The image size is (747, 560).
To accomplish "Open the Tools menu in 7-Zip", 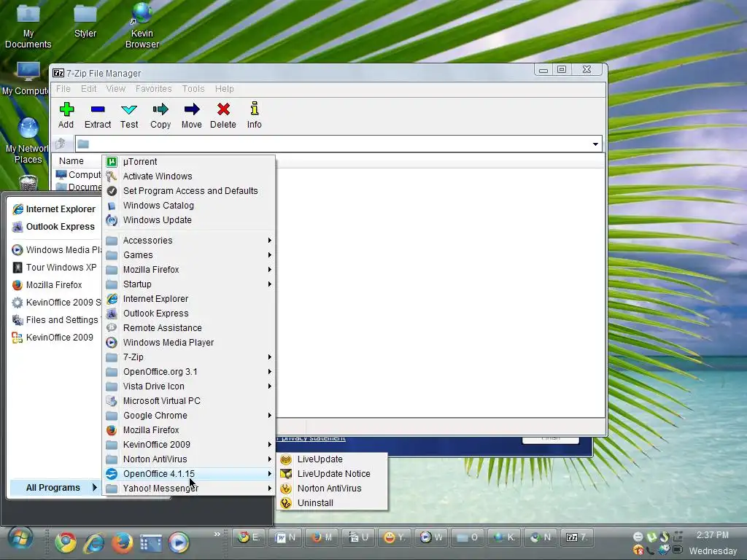I will 193,88.
